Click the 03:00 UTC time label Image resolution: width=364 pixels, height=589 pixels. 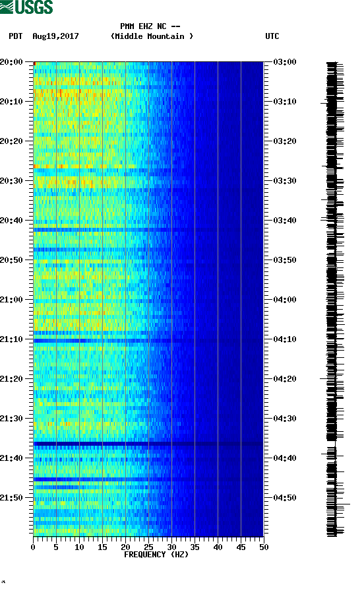point(285,62)
